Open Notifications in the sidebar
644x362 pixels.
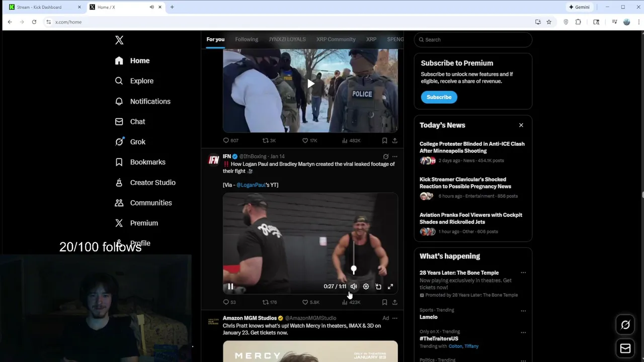tap(142, 102)
